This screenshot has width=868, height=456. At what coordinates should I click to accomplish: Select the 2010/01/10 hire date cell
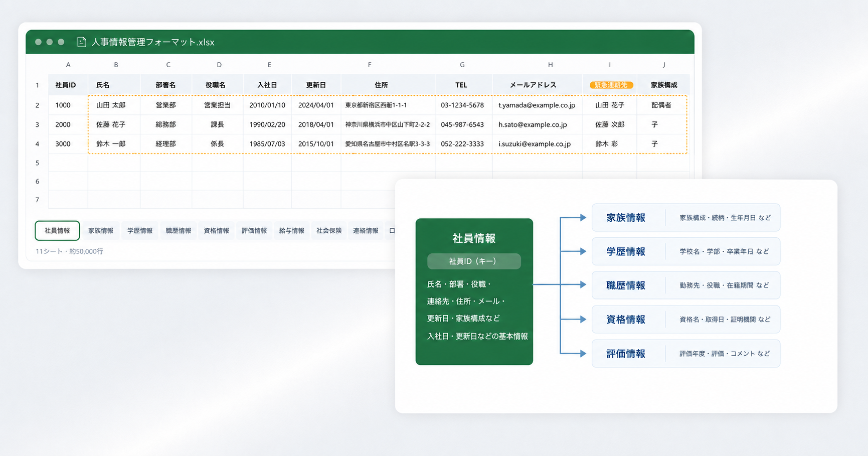click(267, 105)
